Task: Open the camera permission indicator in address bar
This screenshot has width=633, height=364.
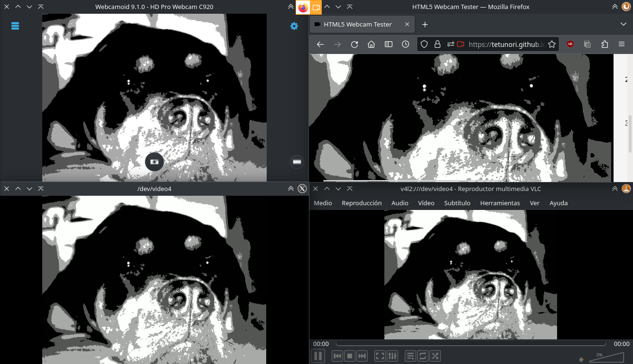Action: pyautogui.click(x=460, y=44)
